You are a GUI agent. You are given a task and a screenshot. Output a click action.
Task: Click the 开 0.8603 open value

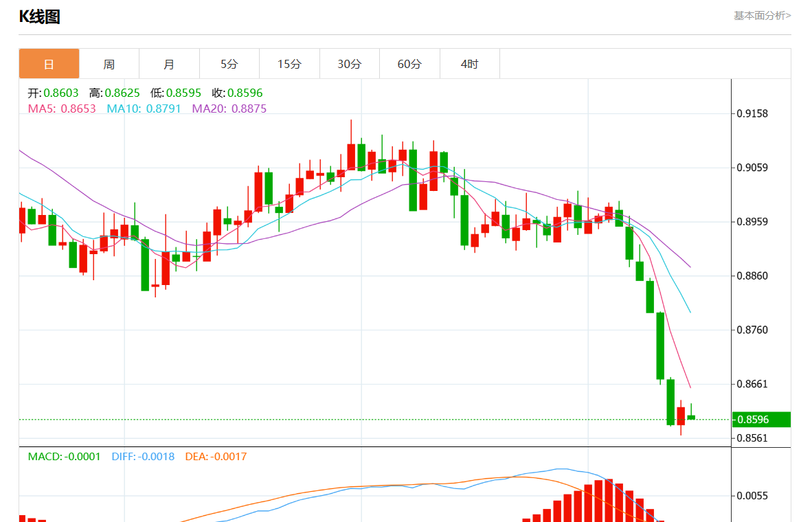pos(53,93)
